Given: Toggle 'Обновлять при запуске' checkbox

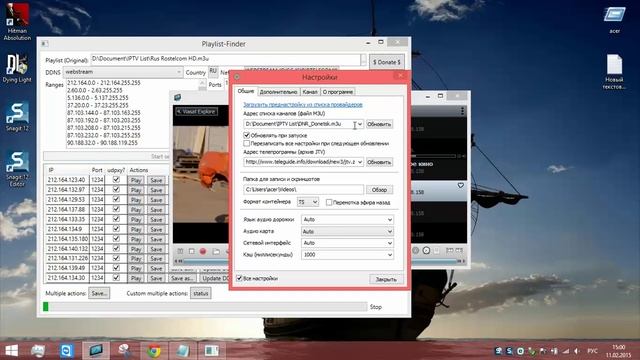Looking at the screenshot, I should point(247,135).
